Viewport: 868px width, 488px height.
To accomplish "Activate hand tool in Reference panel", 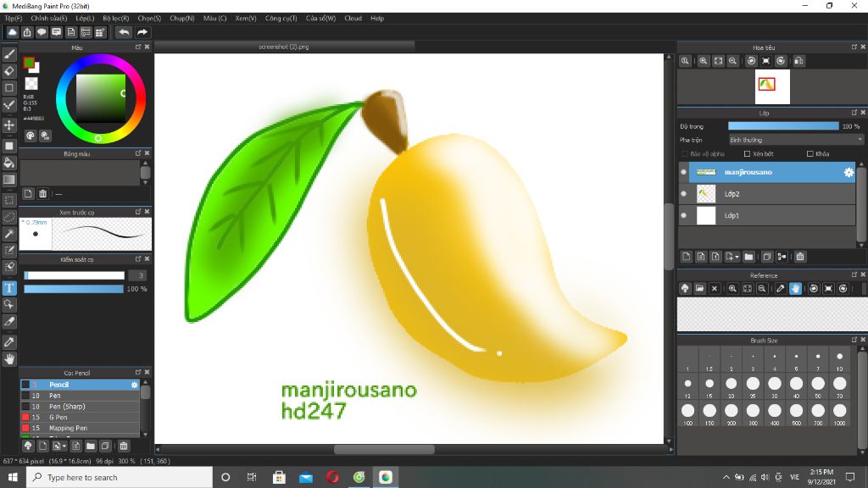I will (x=795, y=288).
